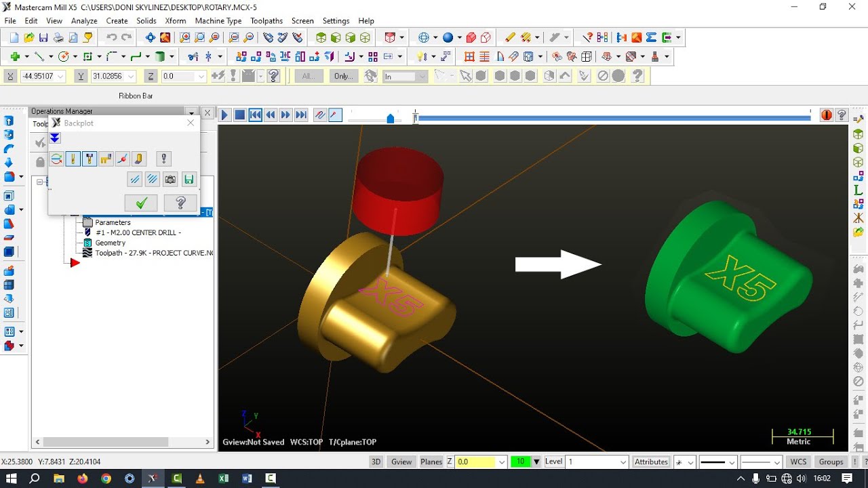Open the 'In' selection mode dropdown
The width and height of the screenshot is (868, 488).
(x=422, y=77)
